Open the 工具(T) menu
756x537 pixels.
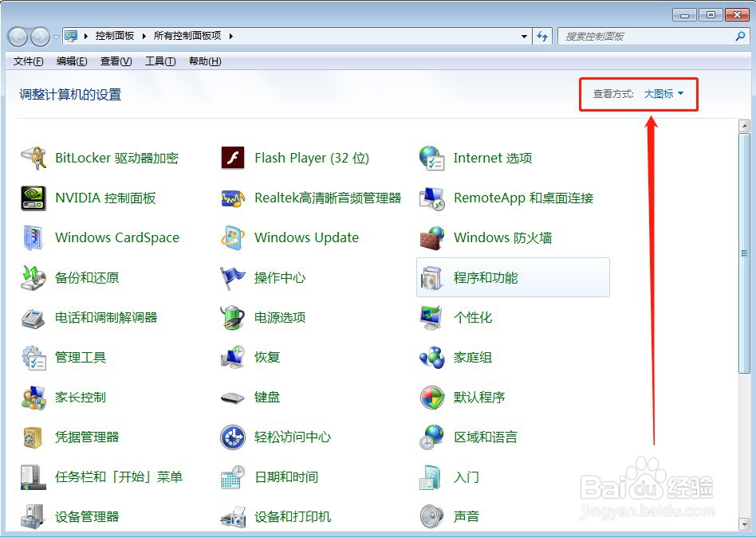click(x=160, y=61)
